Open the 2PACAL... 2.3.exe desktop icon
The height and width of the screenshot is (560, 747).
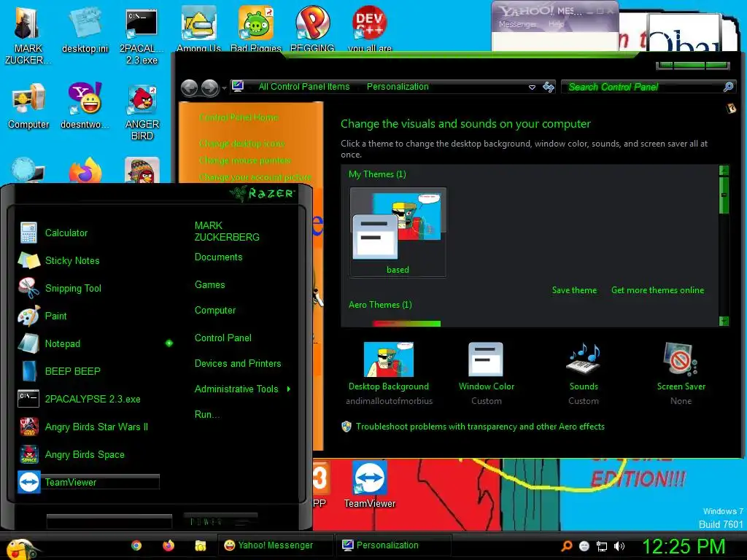click(142, 36)
